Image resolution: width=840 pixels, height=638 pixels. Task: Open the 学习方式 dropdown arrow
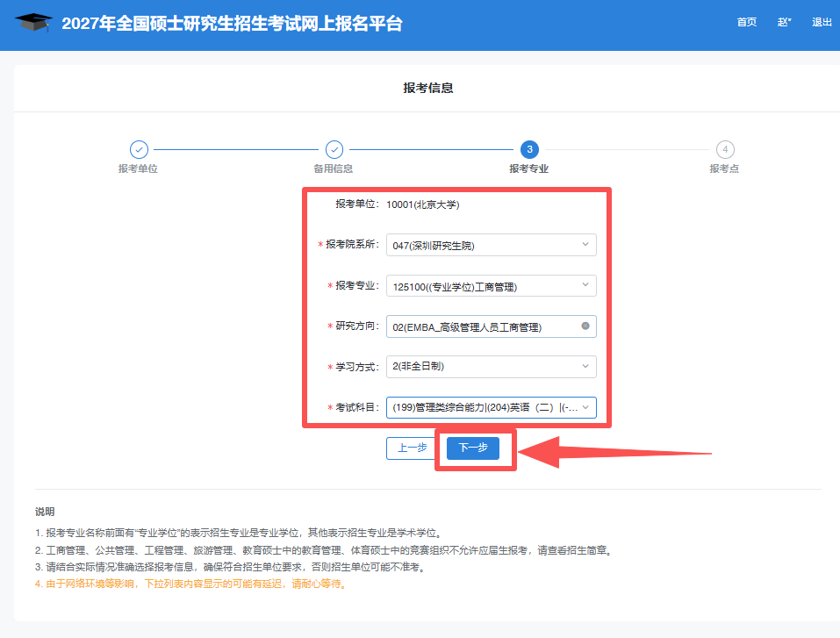(585, 367)
